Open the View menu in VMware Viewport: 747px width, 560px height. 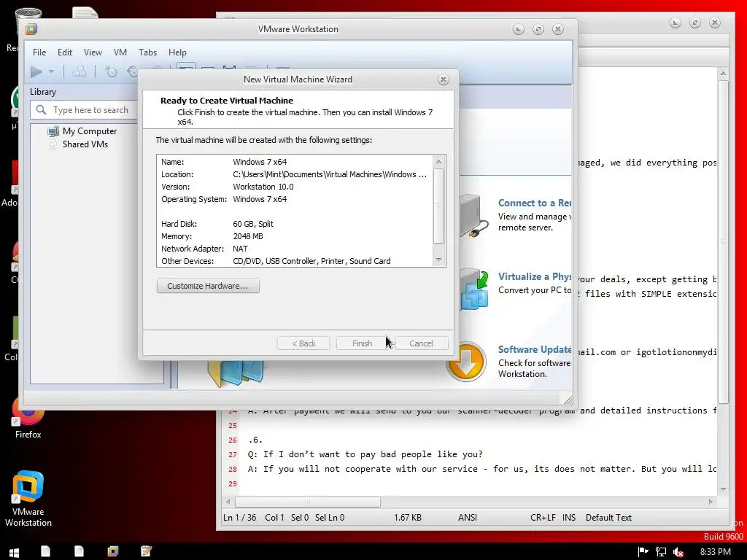click(x=93, y=52)
